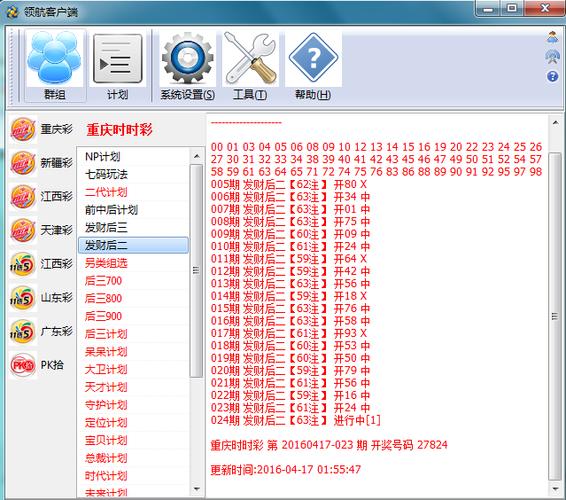Click the 开奖号码 27824 line
The height and width of the screenshot is (500, 566).
click(x=329, y=445)
